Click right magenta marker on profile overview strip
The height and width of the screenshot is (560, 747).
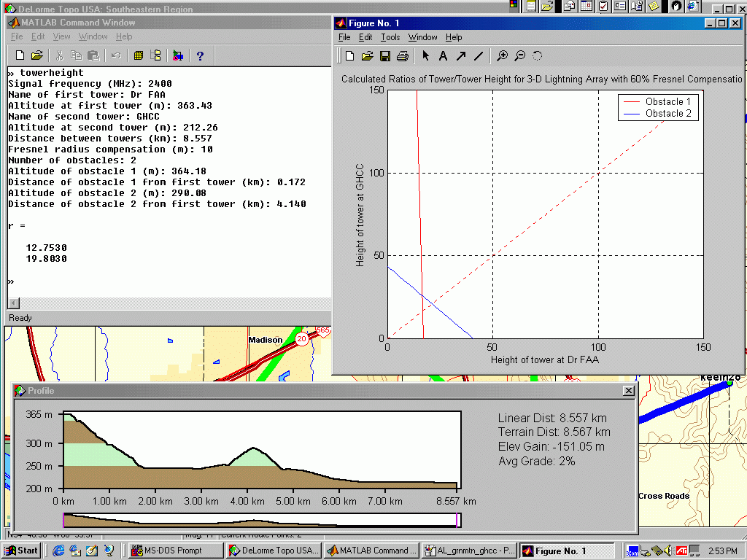tap(457, 520)
